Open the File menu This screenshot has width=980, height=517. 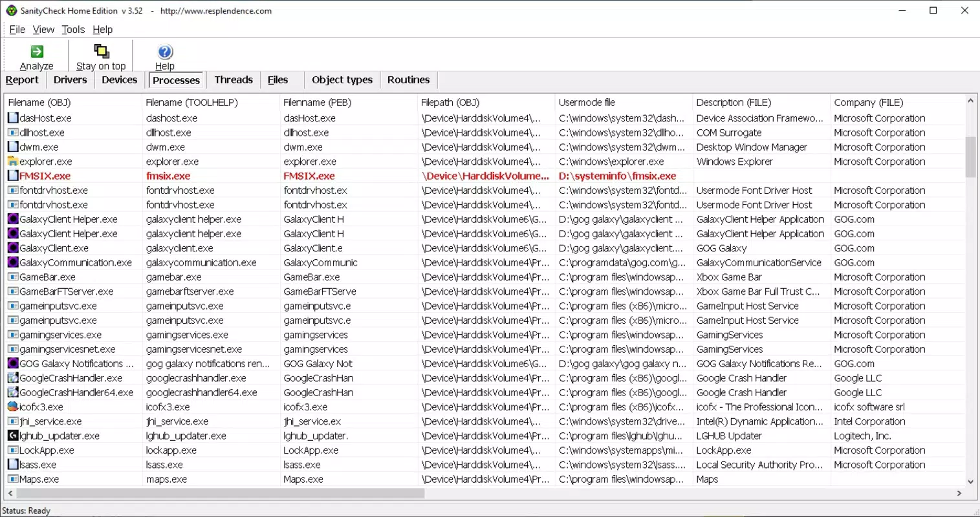point(17,29)
